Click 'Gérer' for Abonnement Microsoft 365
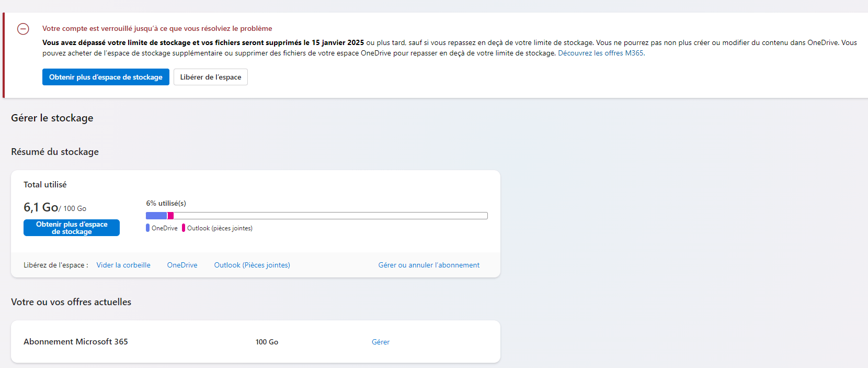The width and height of the screenshot is (868, 368). tap(381, 342)
